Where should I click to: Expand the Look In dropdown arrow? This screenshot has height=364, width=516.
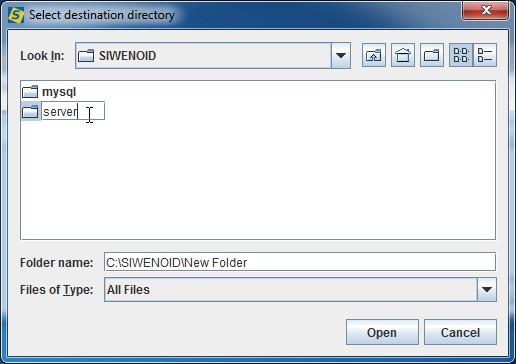click(x=341, y=55)
